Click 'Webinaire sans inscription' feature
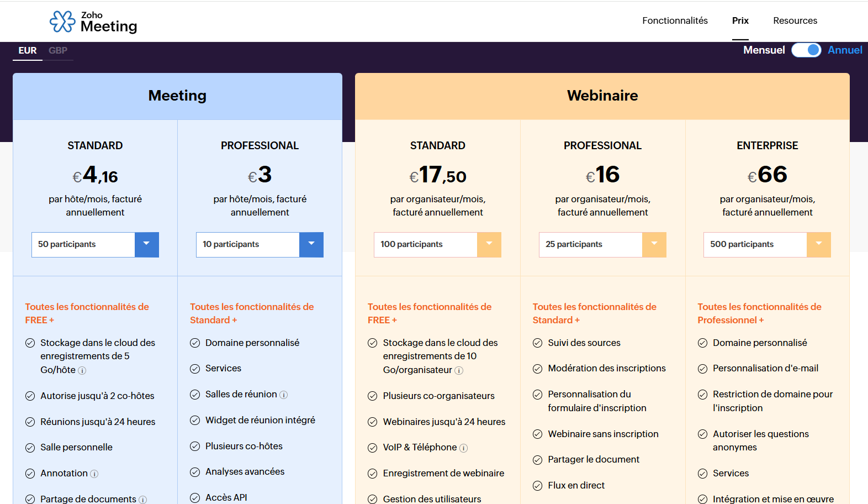 (x=603, y=434)
